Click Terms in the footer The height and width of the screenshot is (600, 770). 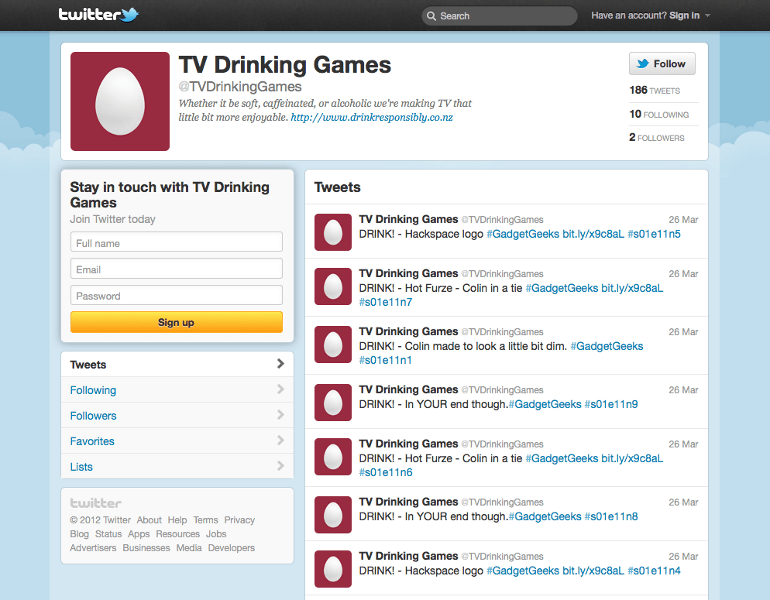click(206, 519)
